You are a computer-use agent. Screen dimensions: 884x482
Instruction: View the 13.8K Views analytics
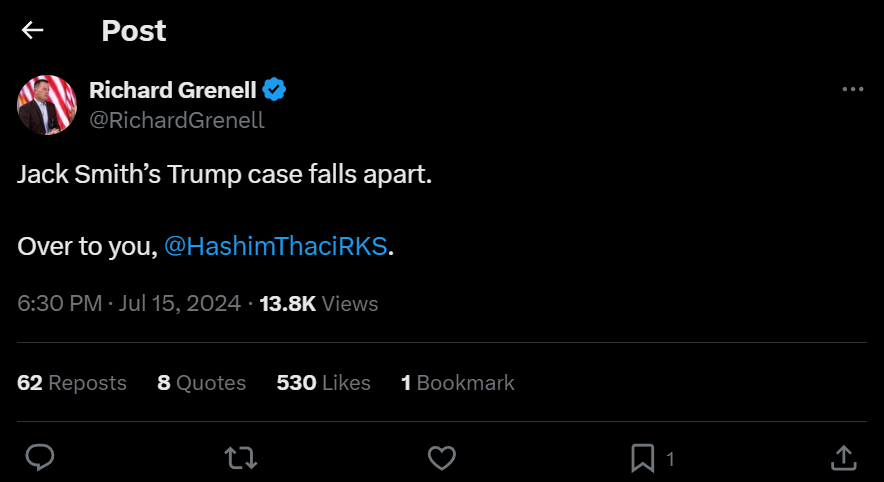pyautogui.click(x=318, y=303)
